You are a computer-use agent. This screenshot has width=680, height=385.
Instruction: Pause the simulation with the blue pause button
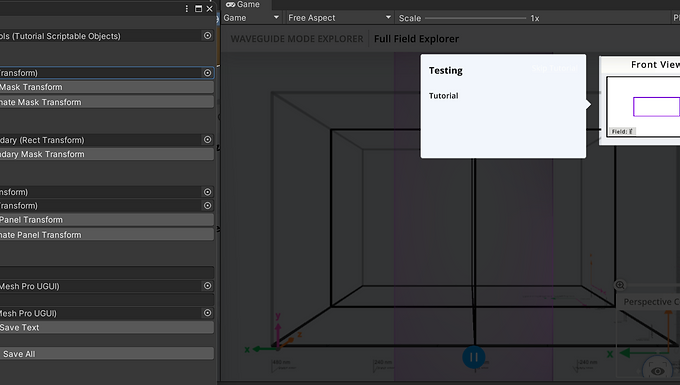pos(474,357)
